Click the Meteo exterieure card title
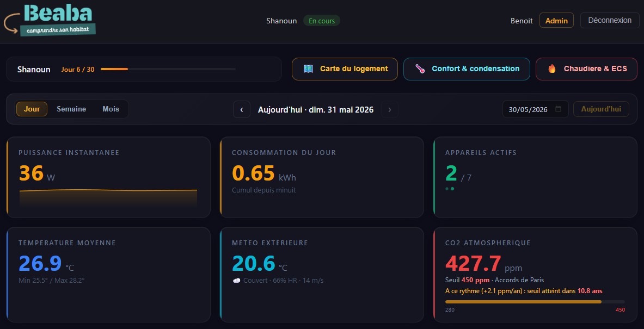644x329 pixels. (270, 243)
